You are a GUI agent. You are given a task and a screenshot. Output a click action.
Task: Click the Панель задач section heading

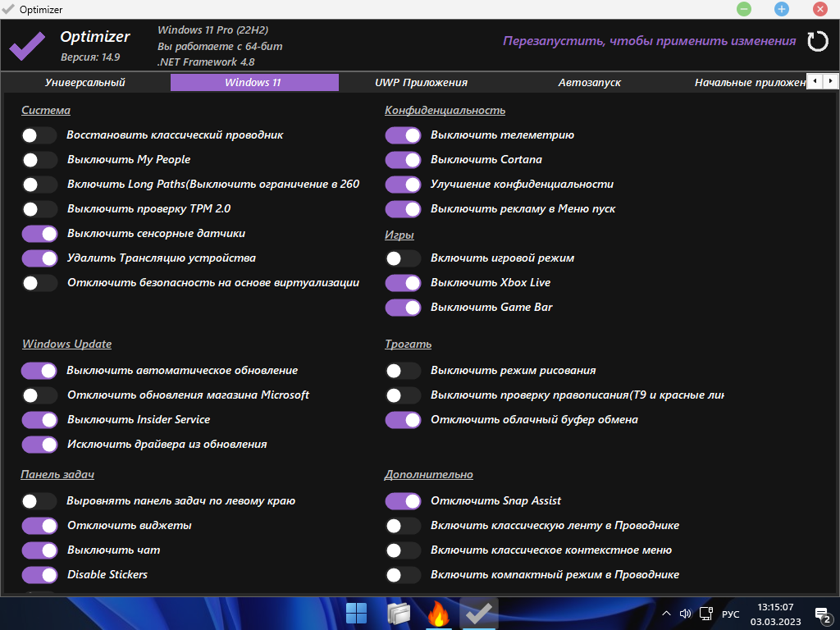pyautogui.click(x=57, y=475)
